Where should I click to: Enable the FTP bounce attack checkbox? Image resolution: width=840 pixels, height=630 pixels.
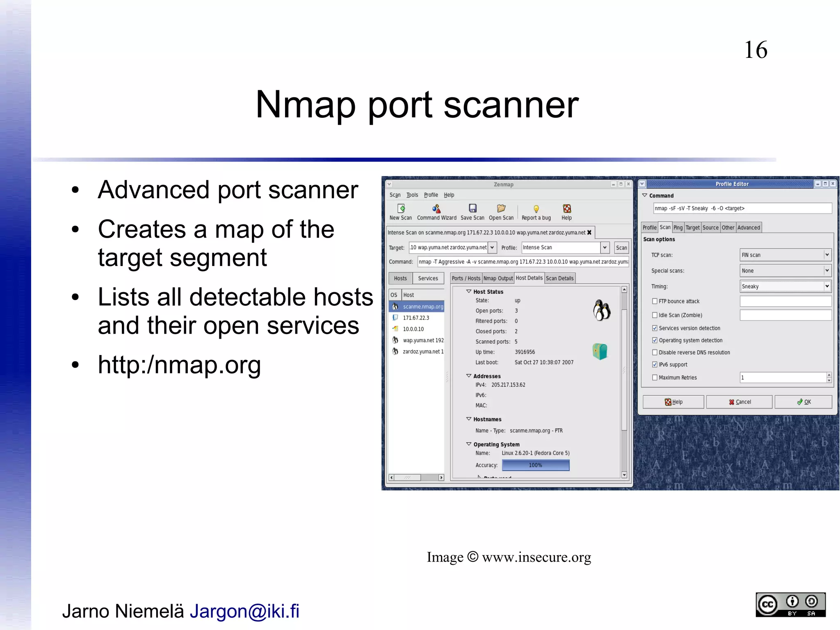click(x=655, y=301)
